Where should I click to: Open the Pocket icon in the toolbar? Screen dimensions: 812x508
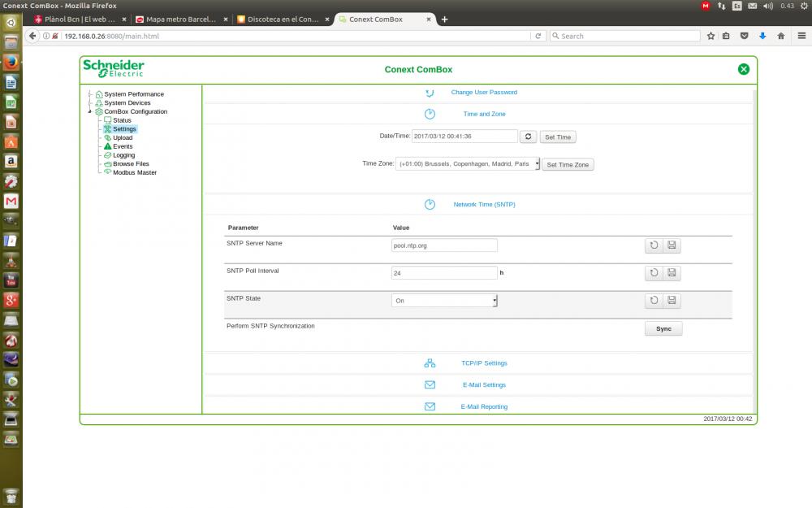(x=744, y=37)
